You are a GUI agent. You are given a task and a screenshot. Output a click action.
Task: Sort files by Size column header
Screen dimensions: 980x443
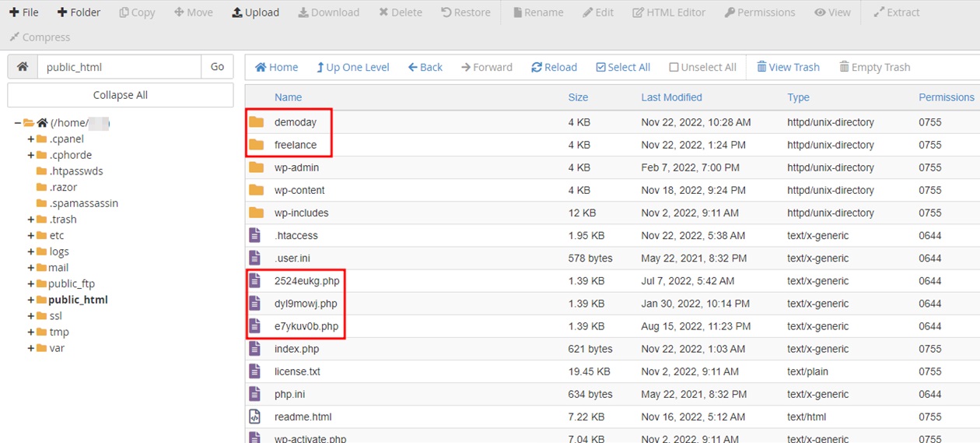tap(578, 97)
